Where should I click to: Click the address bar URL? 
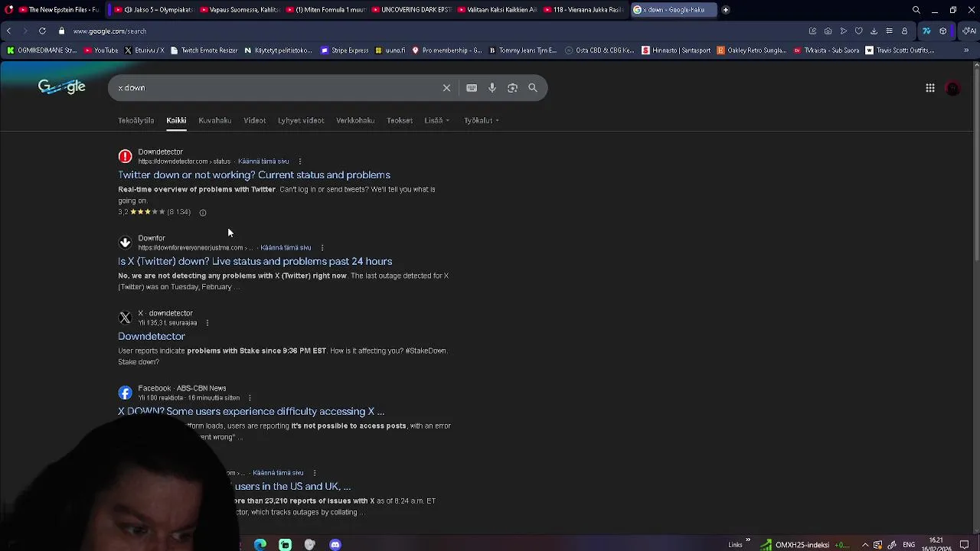[109, 31]
